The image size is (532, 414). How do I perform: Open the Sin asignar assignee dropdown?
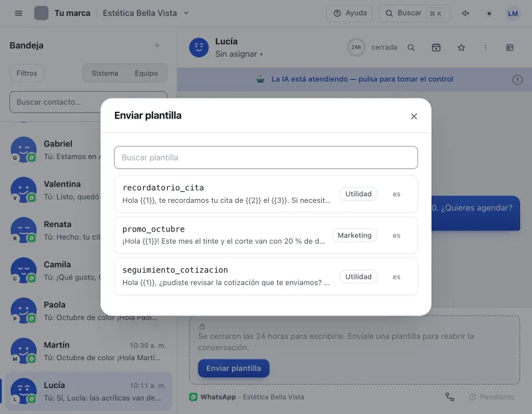click(239, 54)
